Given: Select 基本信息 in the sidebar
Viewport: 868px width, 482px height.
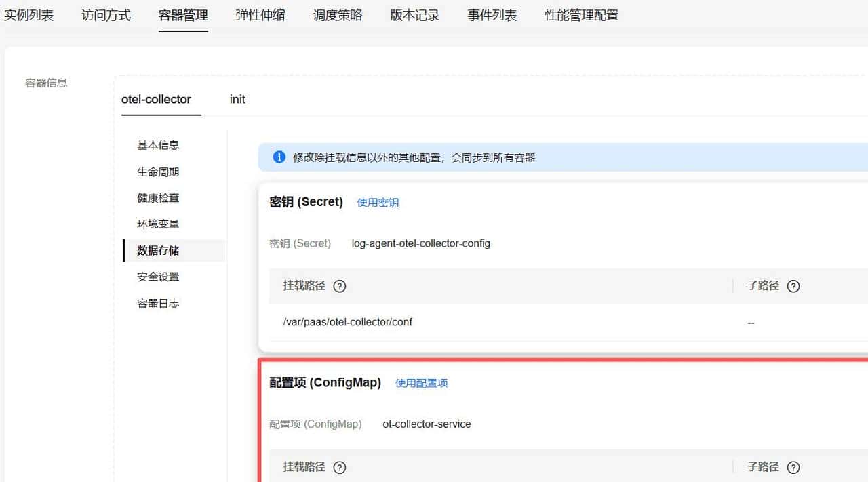Looking at the screenshot, I should coord(158,144).
